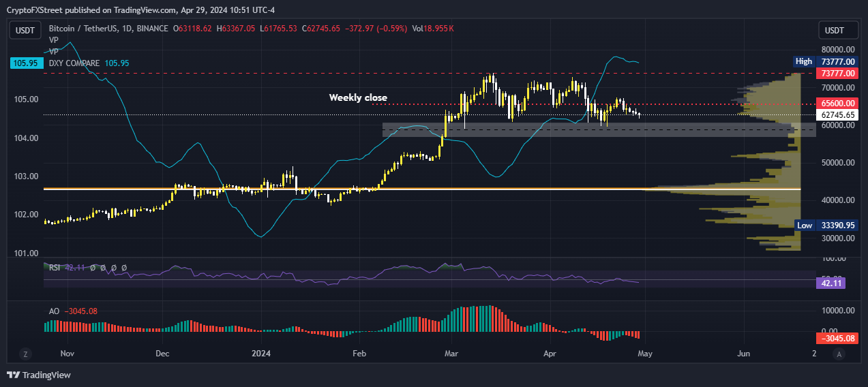Select the RSI indicator label
Screen dimensions: 868x387
[x=55, y=268]
